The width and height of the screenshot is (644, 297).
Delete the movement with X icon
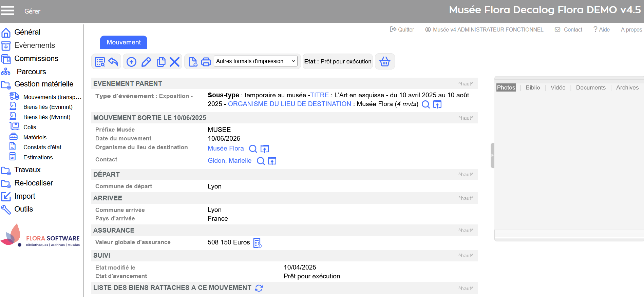(174, 62)
